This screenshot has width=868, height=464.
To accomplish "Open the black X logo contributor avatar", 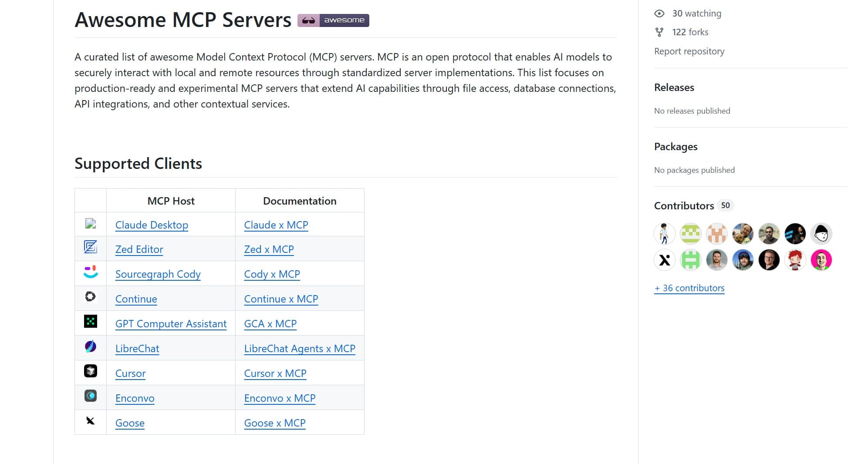I will point(665,260).
